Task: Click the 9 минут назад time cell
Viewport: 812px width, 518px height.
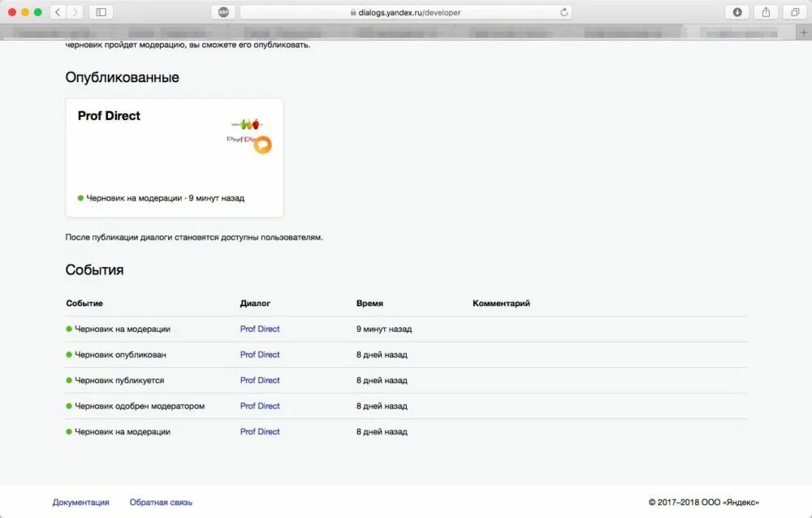Action: pos(384,329)
